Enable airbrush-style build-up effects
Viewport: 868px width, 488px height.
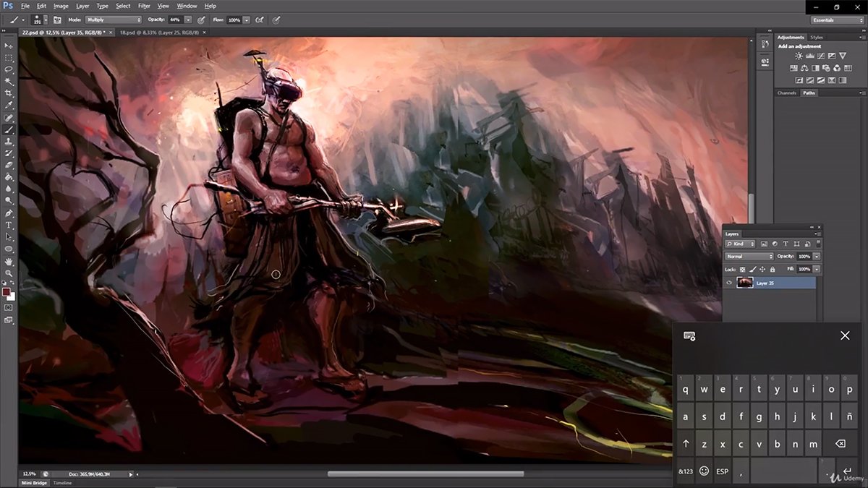(x=259, y=20)
